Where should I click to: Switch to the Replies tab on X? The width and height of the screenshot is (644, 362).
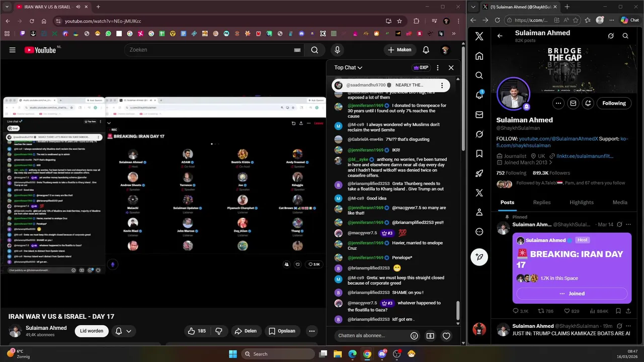[542, 202]
